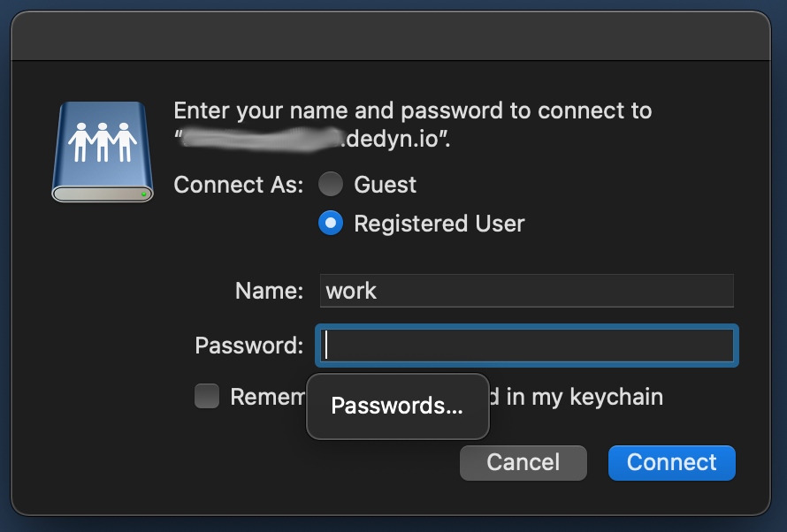Click the dialog's empty title bar

click(391, 36)
